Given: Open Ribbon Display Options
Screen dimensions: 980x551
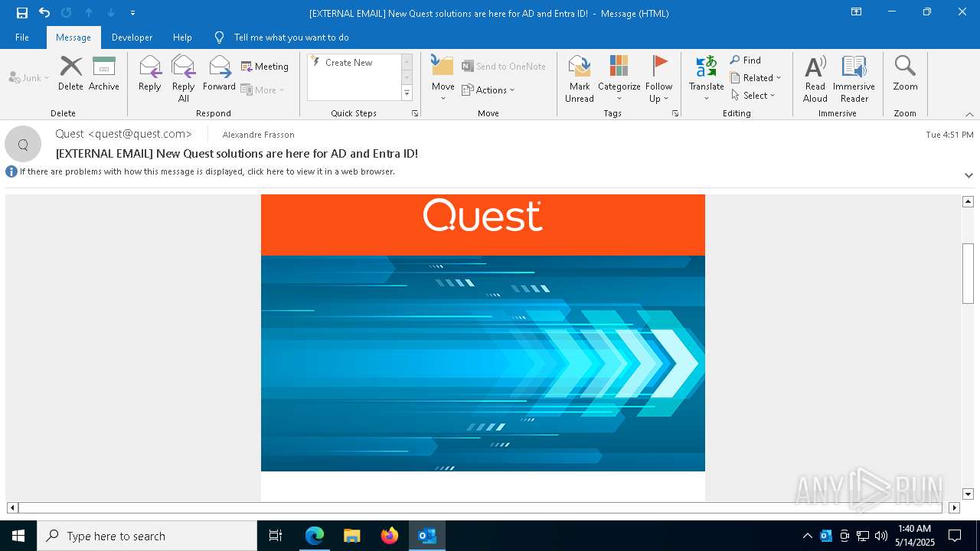Looking at the screenshot, I should 856,12.
